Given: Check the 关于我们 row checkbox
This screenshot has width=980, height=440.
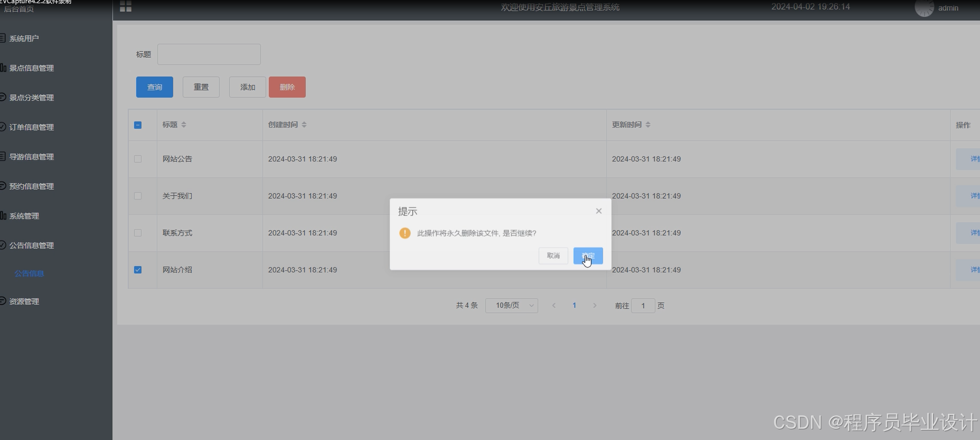Looking at the screenshot, I should [x=137, y=195].
